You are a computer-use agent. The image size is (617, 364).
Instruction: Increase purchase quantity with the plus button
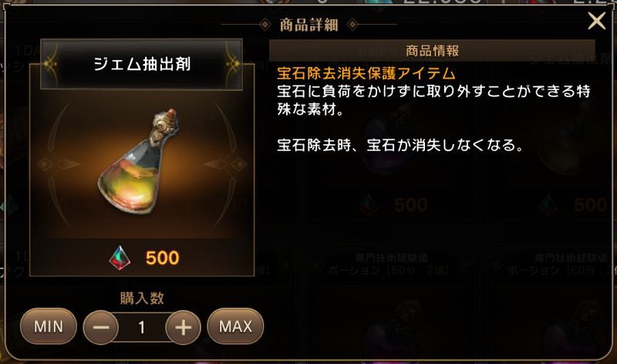[183, 328]
